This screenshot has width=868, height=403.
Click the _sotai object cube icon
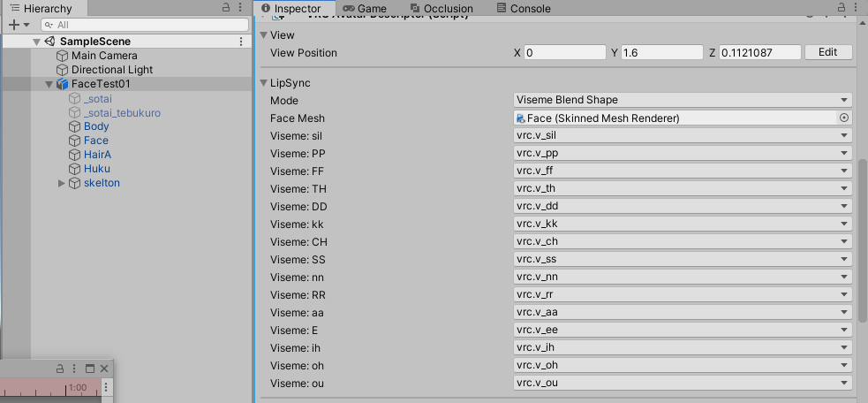(x=75, y=99)
